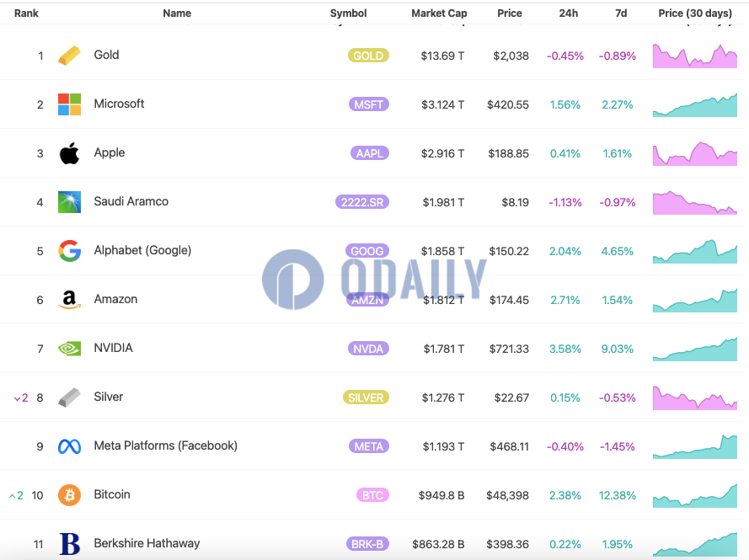The width and height of the screenshot is (749, 560).
Task: Click the Amazon logo icon
Action: click(69, 300)
